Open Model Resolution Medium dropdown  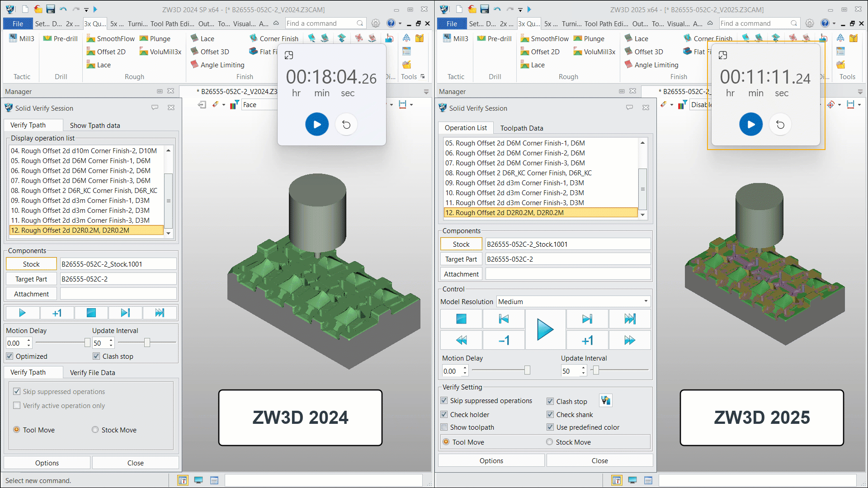coord(574,301)
